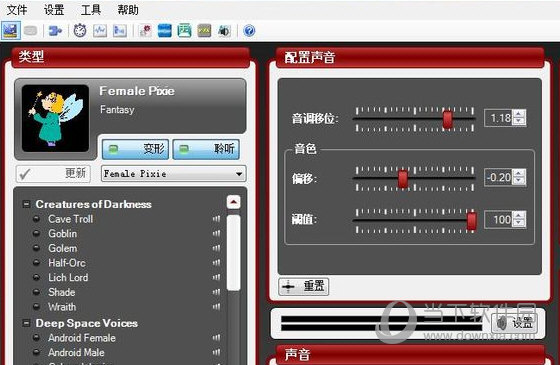Click the morph-a-file toolbar icon
This screenshot has height=365, width=560.
click(120, 31)
